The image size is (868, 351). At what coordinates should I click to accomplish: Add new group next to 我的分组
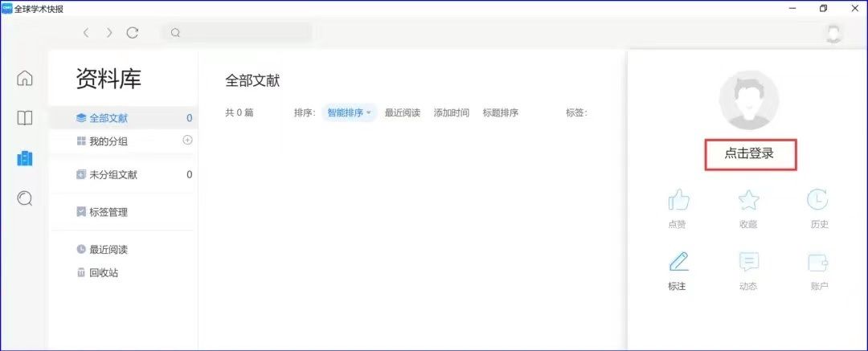[187, 140]
